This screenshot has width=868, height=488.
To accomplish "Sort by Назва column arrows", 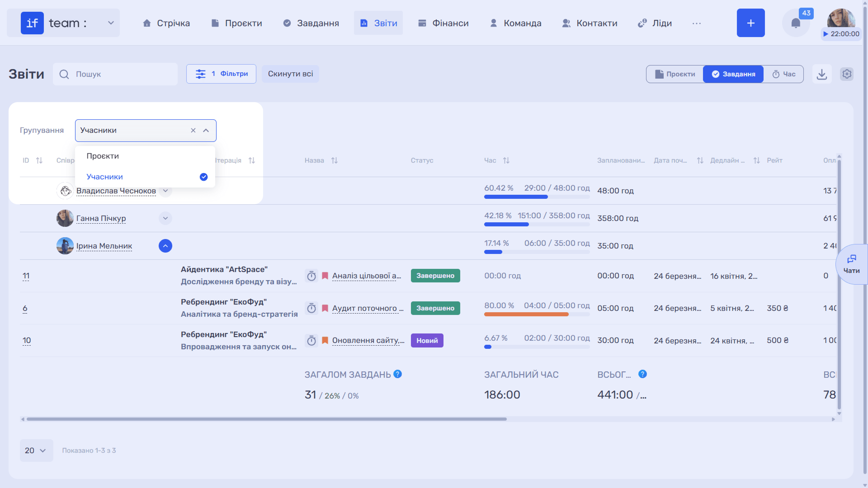I will [x=334, y=160].
